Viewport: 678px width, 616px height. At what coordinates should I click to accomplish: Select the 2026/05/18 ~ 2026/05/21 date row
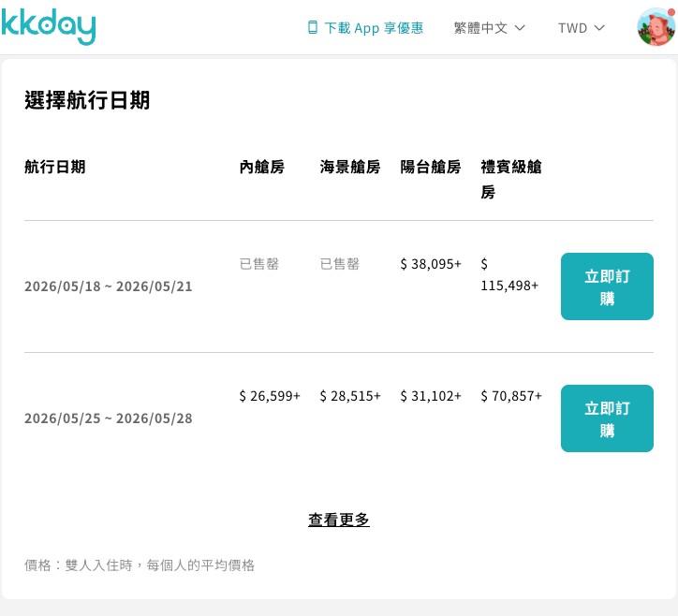[109, 286]
